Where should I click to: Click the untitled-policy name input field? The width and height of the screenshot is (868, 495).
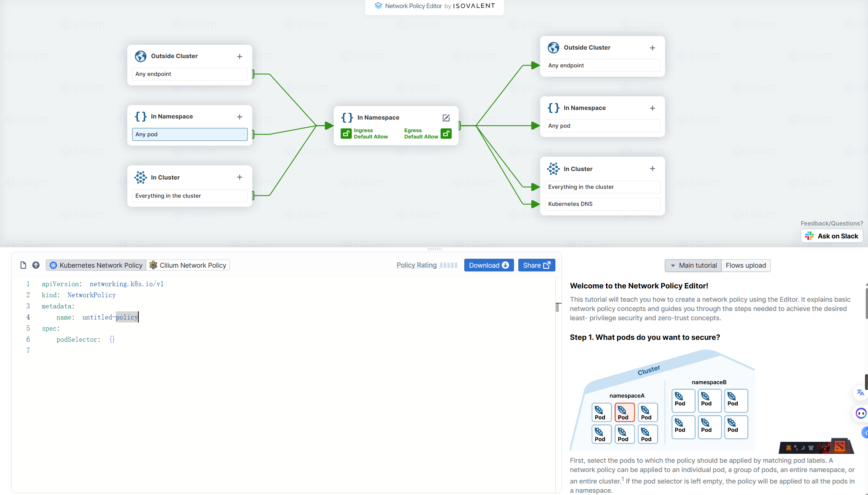[x=110, y=317]
